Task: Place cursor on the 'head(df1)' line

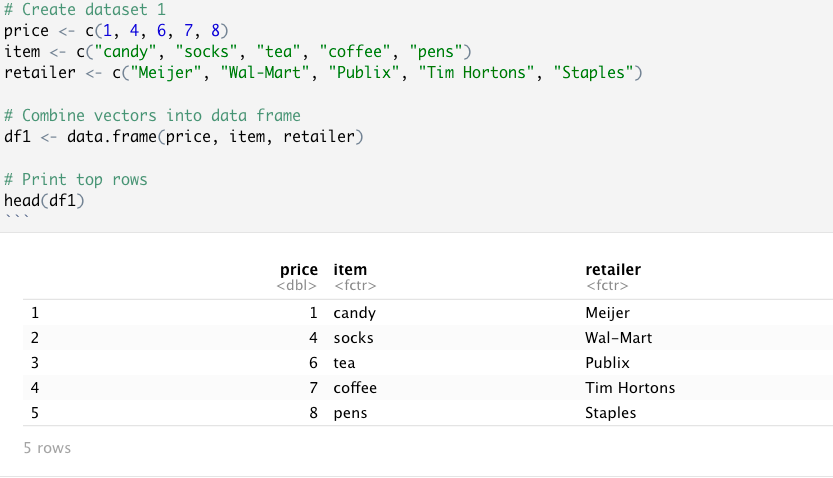Action: tap(45, 200)
